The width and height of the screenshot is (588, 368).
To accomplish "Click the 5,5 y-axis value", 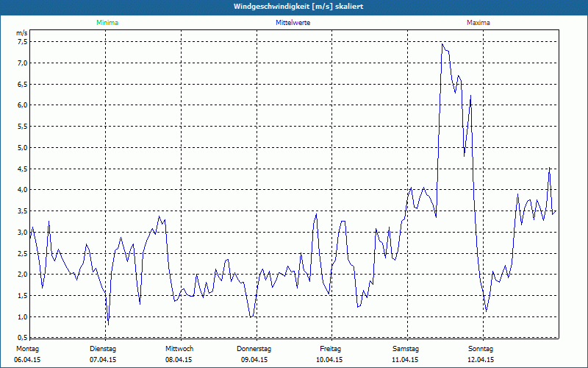I will tap(23, 126).
